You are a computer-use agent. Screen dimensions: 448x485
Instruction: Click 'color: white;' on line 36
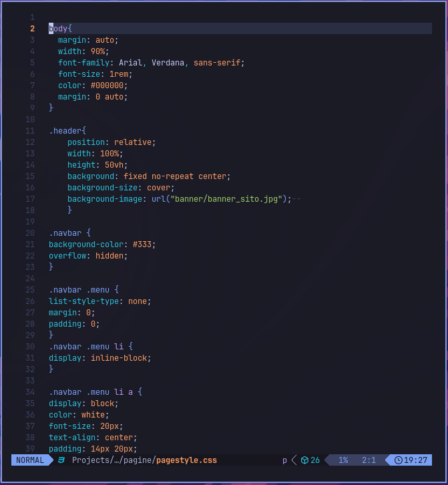tap(79, 415)
